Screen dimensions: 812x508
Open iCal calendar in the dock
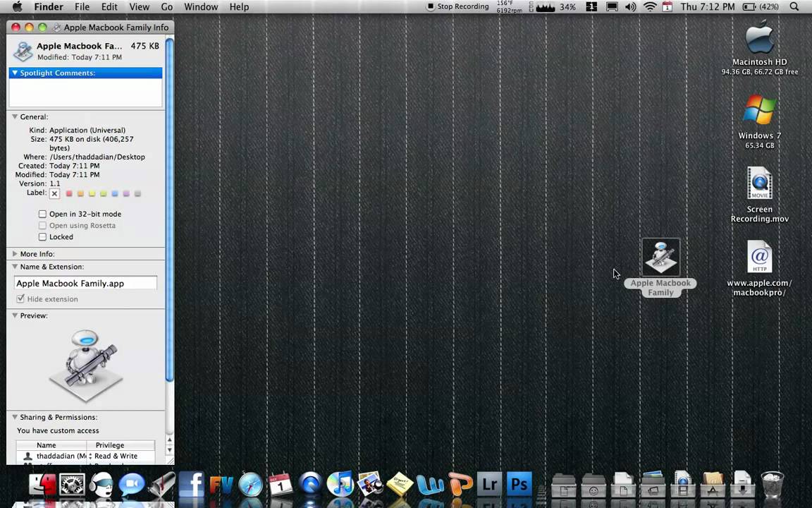pos(280,485)
